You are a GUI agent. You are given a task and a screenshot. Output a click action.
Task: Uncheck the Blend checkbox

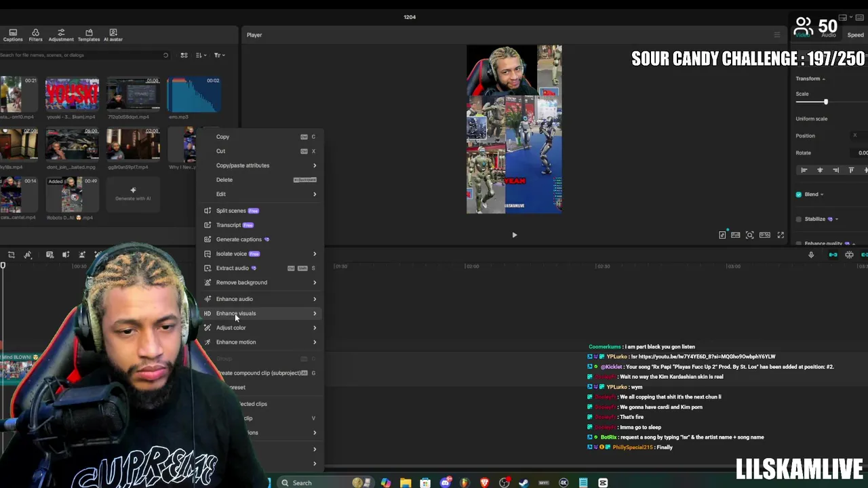coord(799,195)
